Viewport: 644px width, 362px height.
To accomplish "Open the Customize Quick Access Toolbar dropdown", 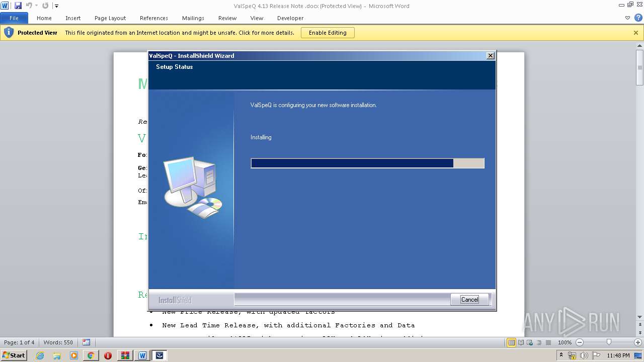I will [x=56, y=6].
